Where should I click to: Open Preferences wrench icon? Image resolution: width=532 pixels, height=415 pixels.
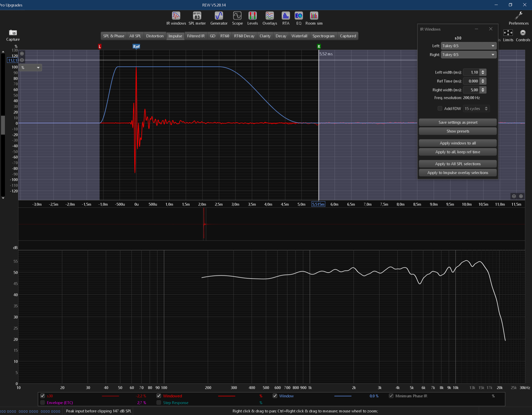[x=518, y=18]
